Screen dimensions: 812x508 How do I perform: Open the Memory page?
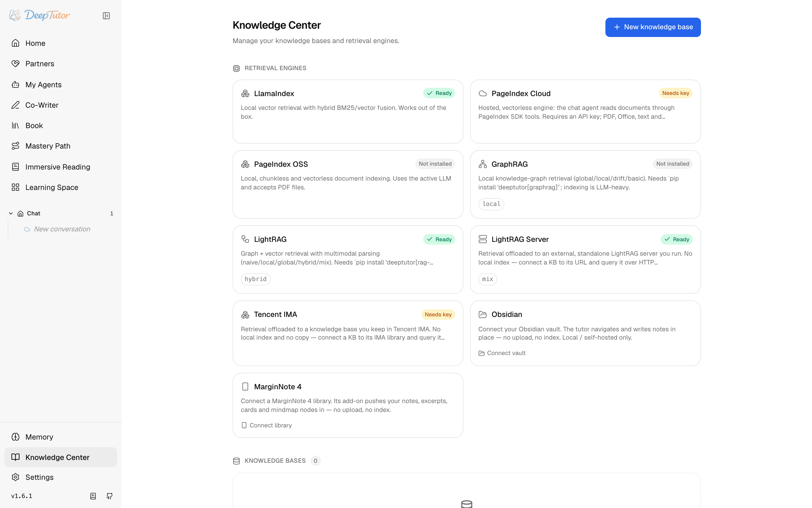(x=60, y=437)
